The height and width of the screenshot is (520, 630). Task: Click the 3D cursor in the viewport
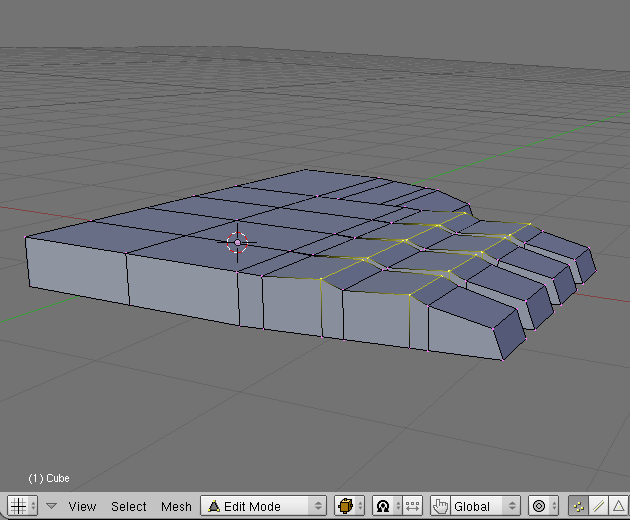[237, 243]
